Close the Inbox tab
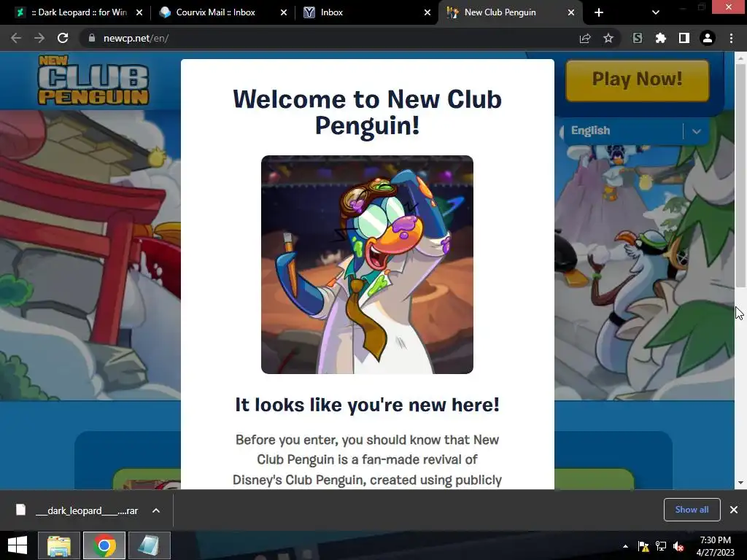The image size is (747, 560). point(427,12)
